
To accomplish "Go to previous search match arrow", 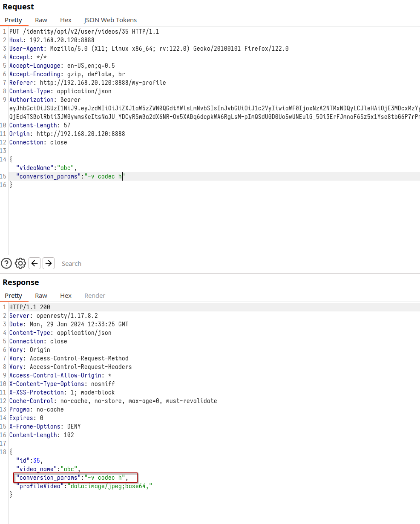I will pos(35,263).
